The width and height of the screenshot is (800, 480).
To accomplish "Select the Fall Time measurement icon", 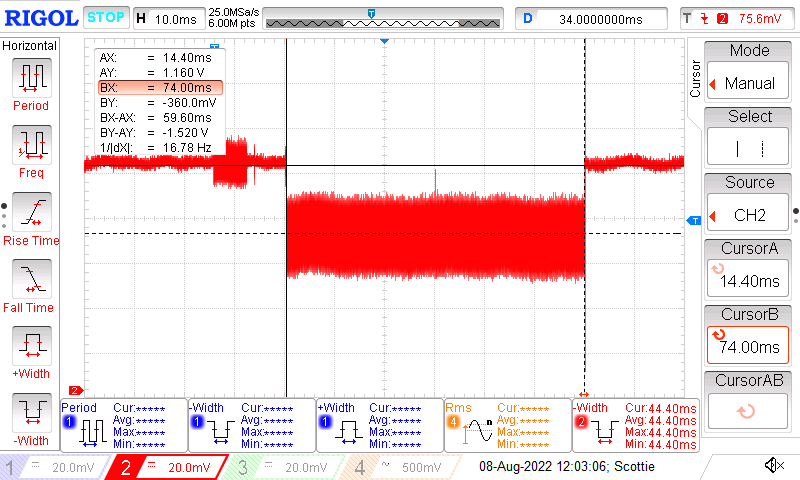I will coord(32,279).
